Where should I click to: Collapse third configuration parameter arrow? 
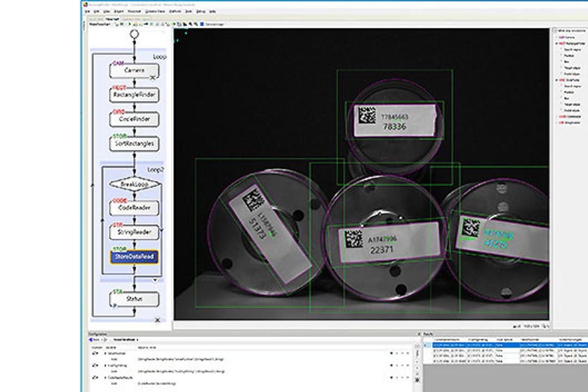pos(106,377)
